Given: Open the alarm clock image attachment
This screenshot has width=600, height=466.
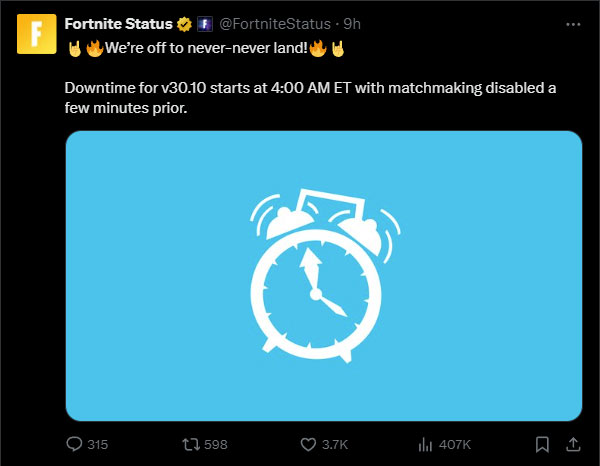Looking at the screenshot, I should tap(323, 276).
